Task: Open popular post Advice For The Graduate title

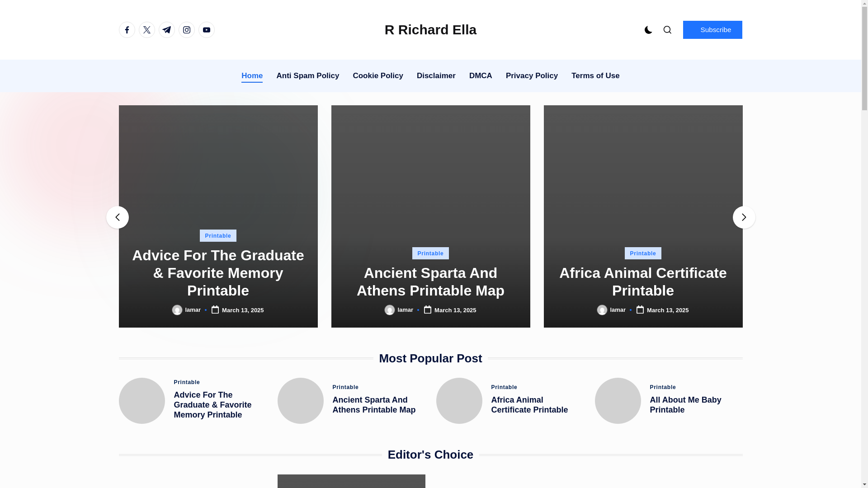Action: (x=212, y=405)
